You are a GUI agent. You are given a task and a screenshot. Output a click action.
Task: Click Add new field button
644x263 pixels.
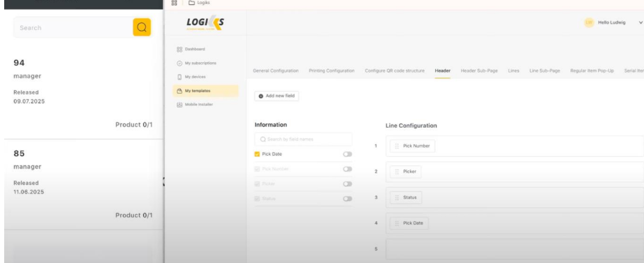click(x=277, y=96)
